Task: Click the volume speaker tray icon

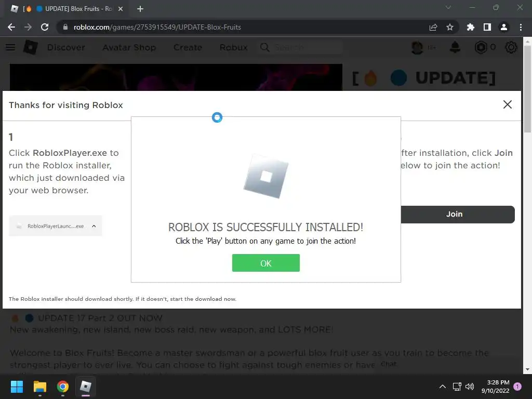Action: pos(470,387)
